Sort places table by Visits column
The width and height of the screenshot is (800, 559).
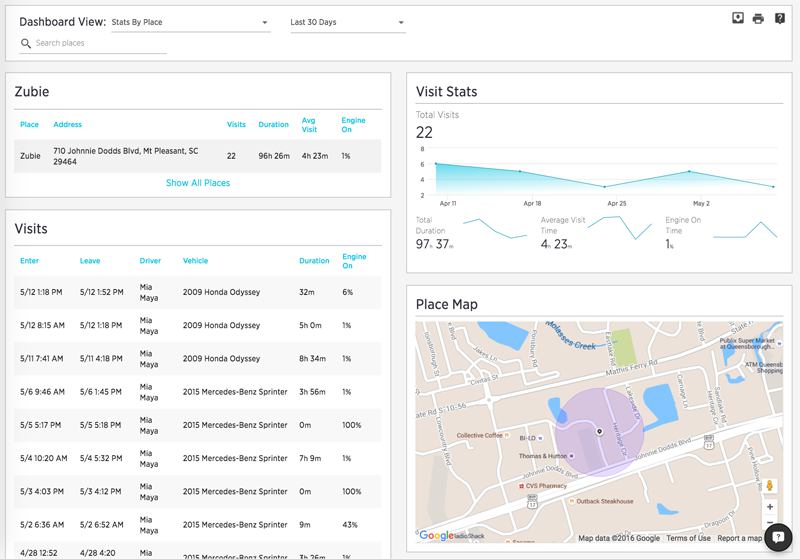point(236,124)
